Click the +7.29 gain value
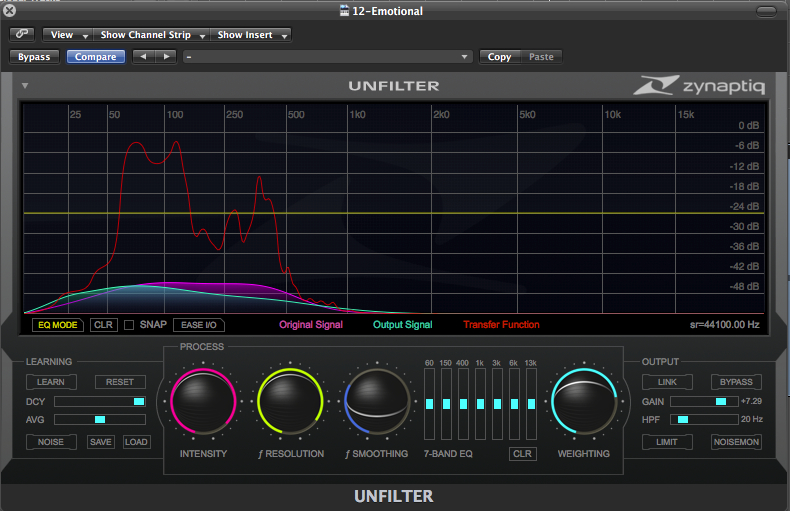The height and width of the screenshot is (511, 790). point(751,401)
